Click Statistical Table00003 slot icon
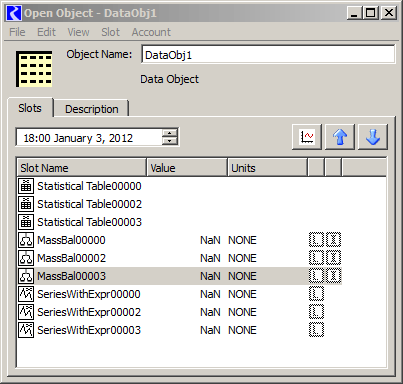This screenshot has height=384, width=403. coord(26,222)
